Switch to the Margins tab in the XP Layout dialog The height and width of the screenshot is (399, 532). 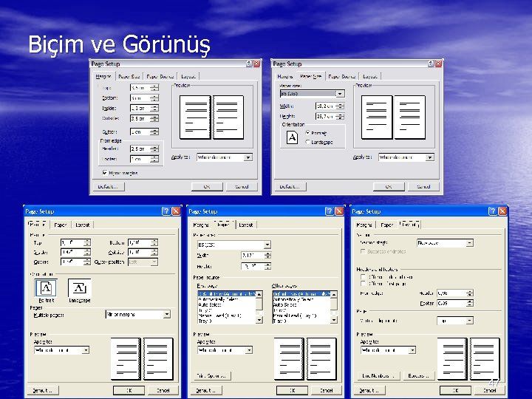[x=364, y=225]
